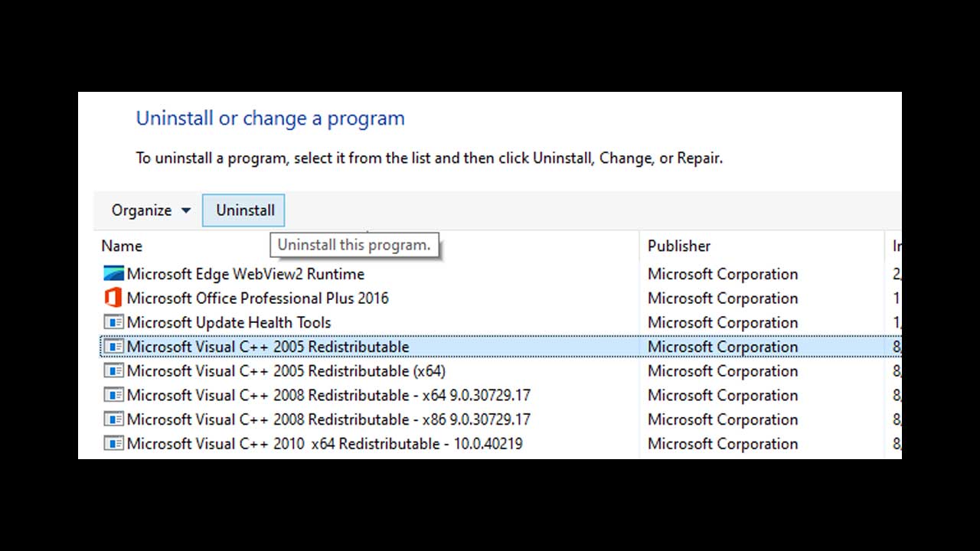Click the Uninstall this program tooltip
Viewport: 980px width, 551px height.
pyautogui.click(x=354, y=245)
